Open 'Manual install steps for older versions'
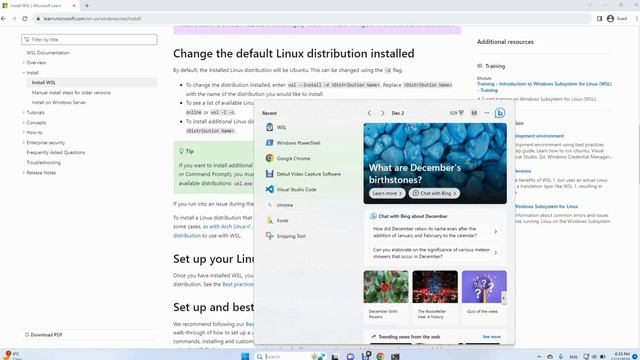 (71, 93)
